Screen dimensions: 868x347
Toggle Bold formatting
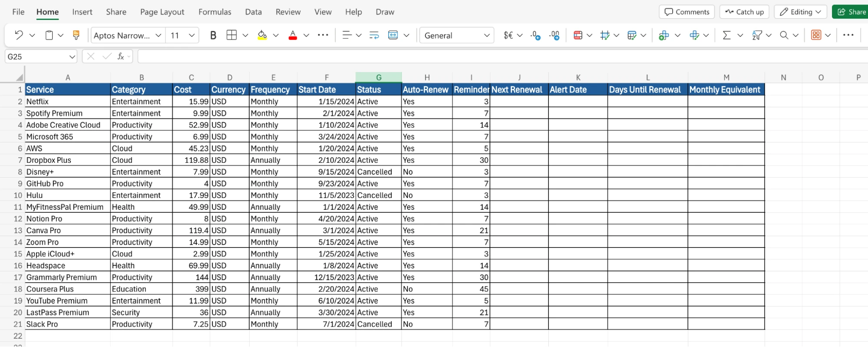(x=213, y=35)
